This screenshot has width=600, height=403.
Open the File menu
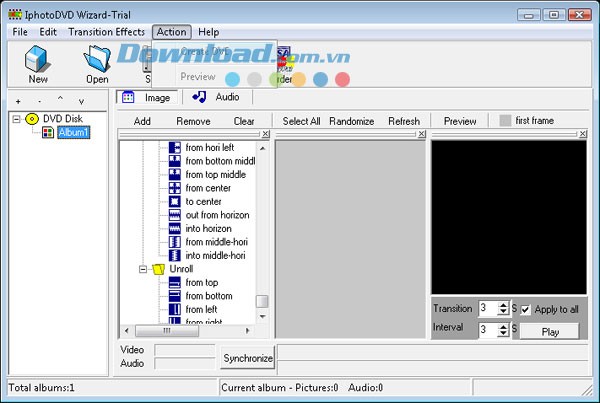tap(20, 32)
